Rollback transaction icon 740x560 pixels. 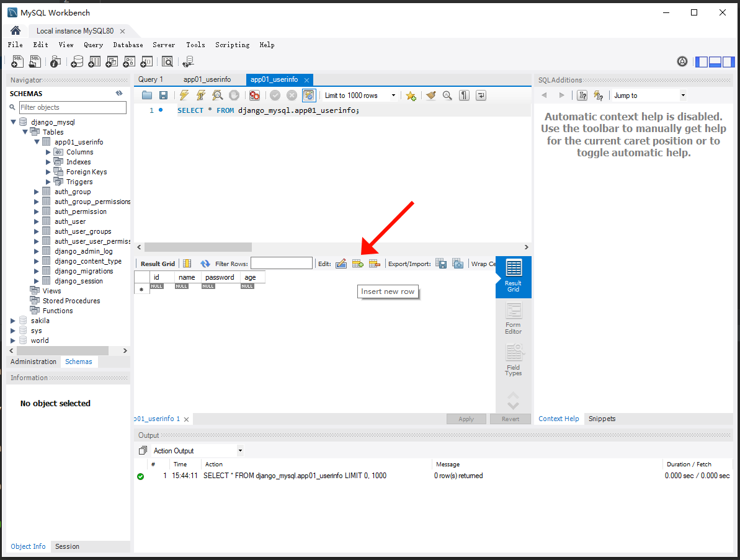coord(292,96)
